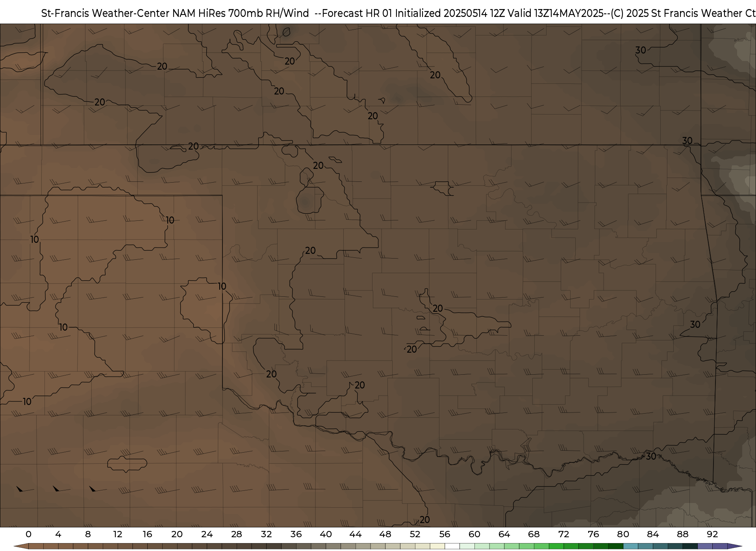Click the colorbar tick label 32
Viewport: 756px width, 551px height.
click(x=266, y=534)
